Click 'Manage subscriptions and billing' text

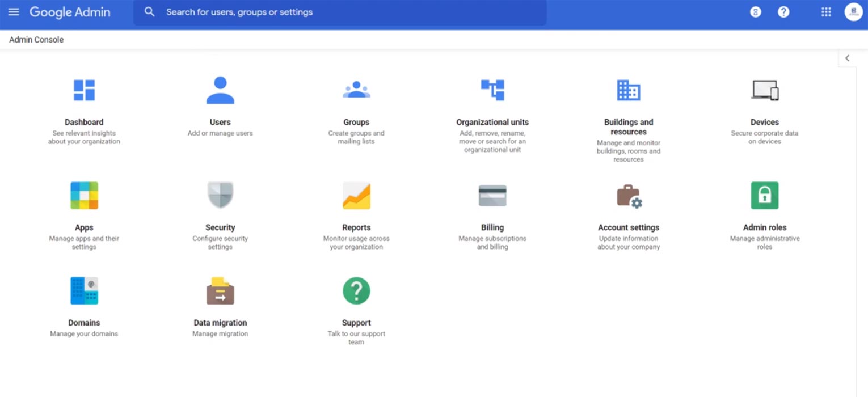click(492, 243)
